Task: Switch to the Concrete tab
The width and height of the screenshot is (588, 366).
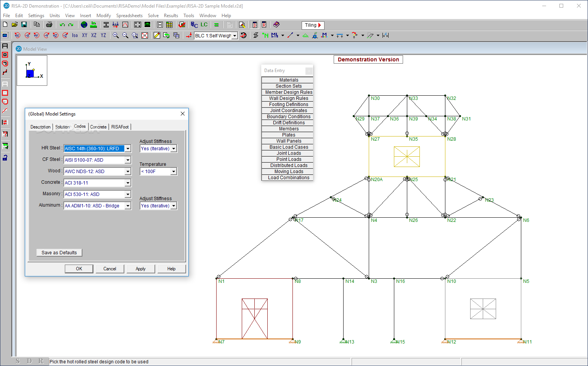Action: coord(98,127)
